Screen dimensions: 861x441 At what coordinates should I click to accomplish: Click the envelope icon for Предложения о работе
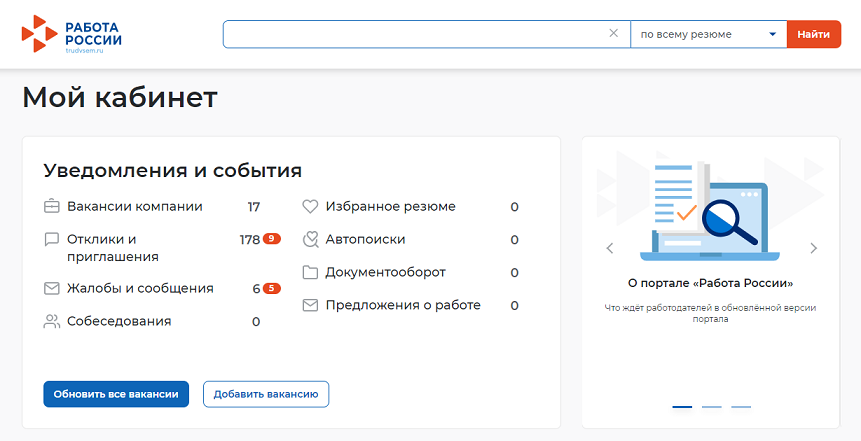coord(310,305)
